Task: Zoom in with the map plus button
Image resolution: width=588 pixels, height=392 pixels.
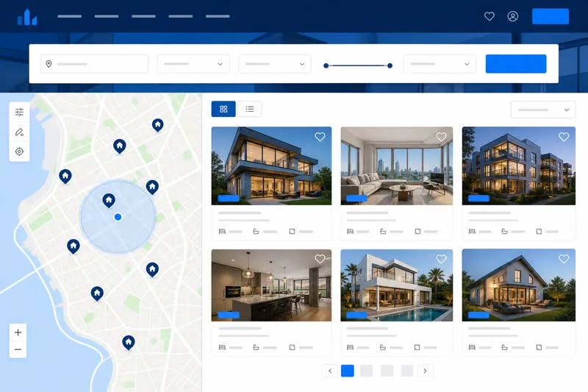Action: [18, 332]
